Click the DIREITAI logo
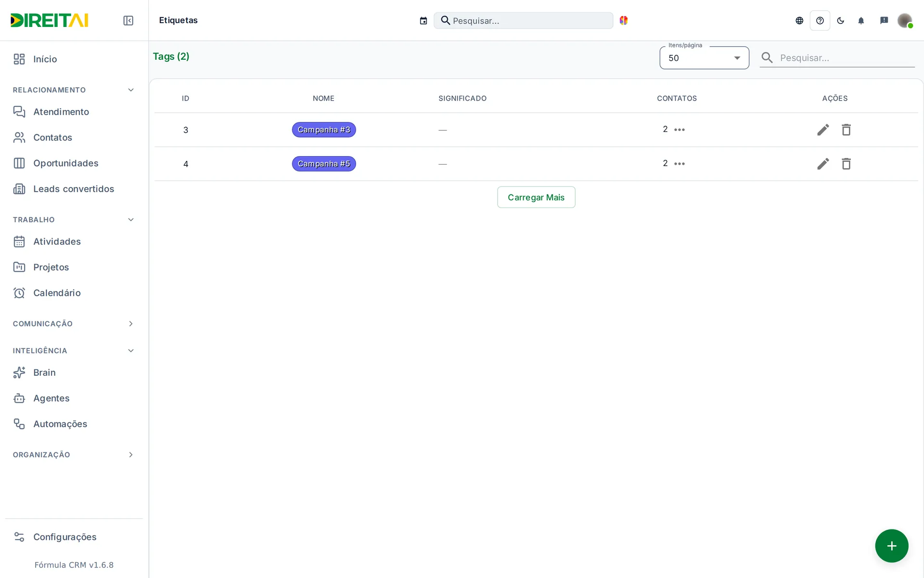The image size is (924, 578). point(49,20)
